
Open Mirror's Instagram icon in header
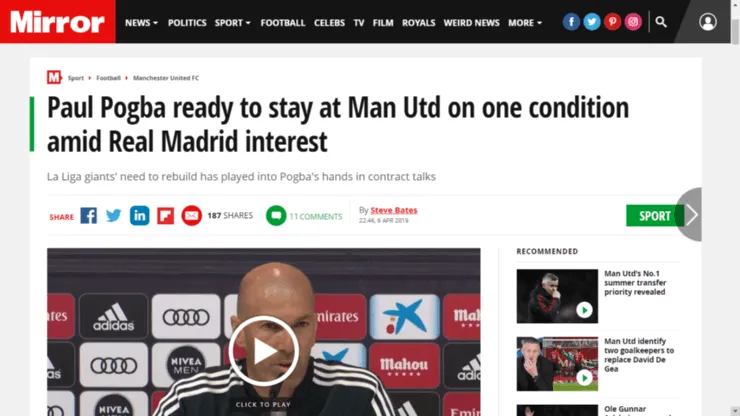[633, 22]
